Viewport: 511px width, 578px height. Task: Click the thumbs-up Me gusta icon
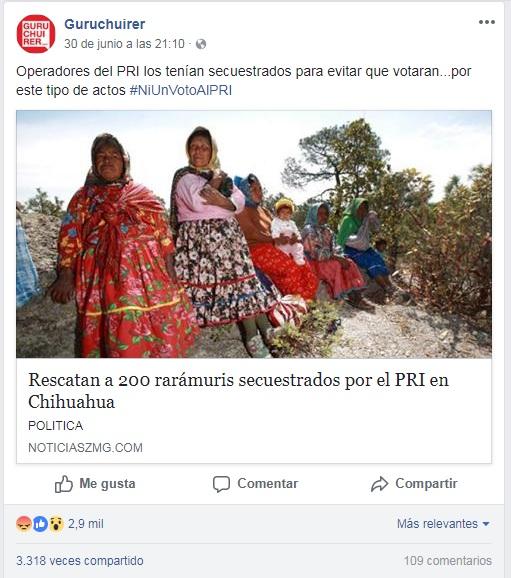pos(64,484)
